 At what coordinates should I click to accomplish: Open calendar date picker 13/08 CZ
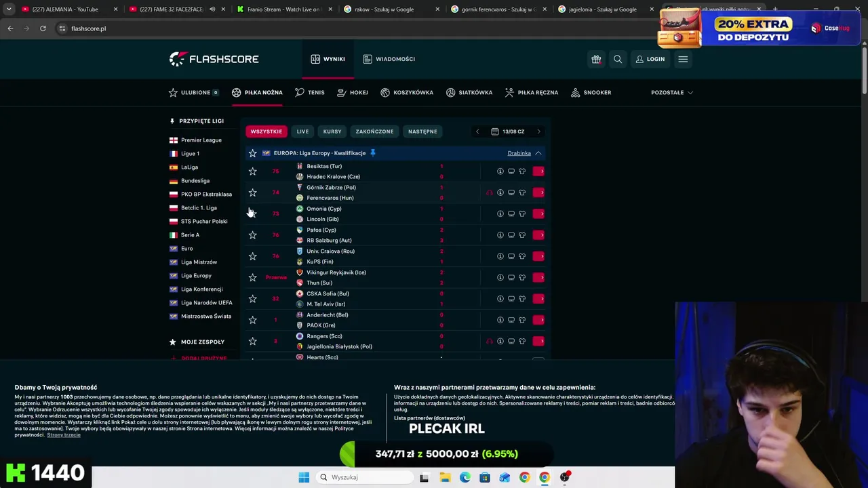(508, 131)
